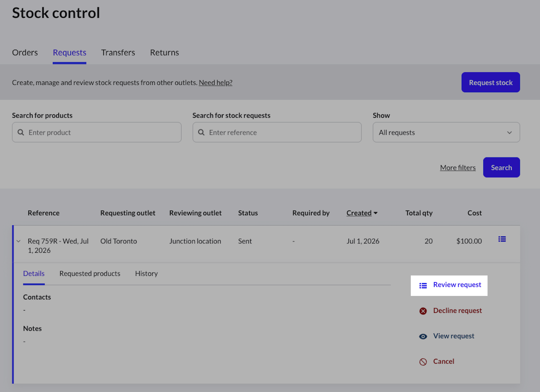Click Decline request action
Image resolution: width=540 pixels, height=392 pixels.
coord(457,311)
